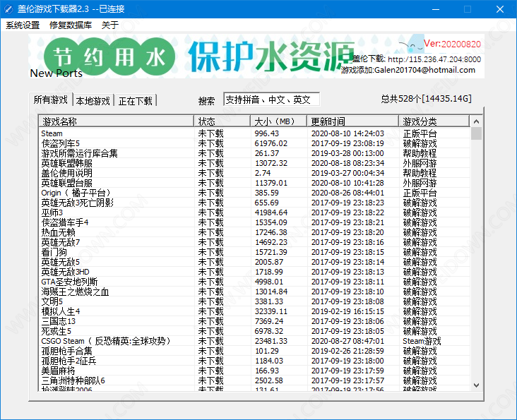
Task: Click size value 41984.64 for 巫师3
Action: [x=271, y=212]
